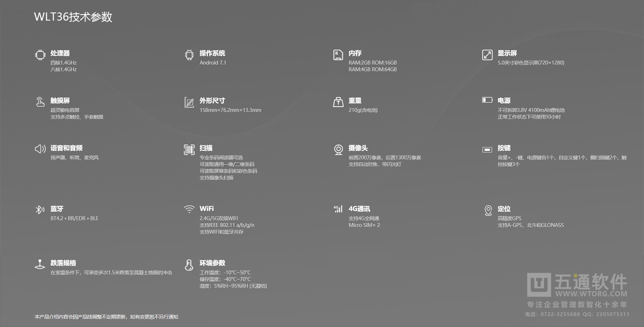Viewport: 644px width, 327px height.
Task: Click the 摄像头 heading
Action: point(358,148)
